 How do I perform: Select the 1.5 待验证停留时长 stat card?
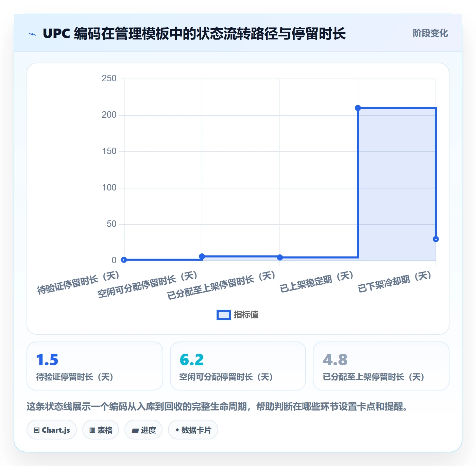95,366
